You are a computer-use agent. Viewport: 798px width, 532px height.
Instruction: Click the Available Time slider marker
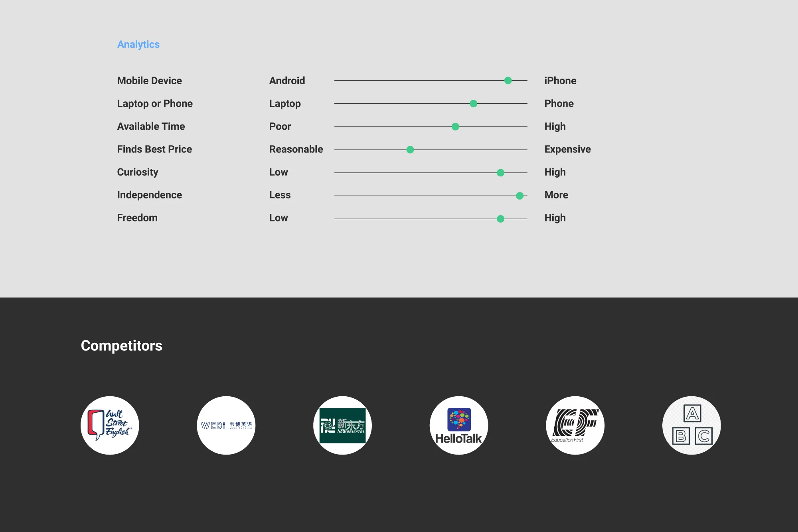tap(455, 127)
